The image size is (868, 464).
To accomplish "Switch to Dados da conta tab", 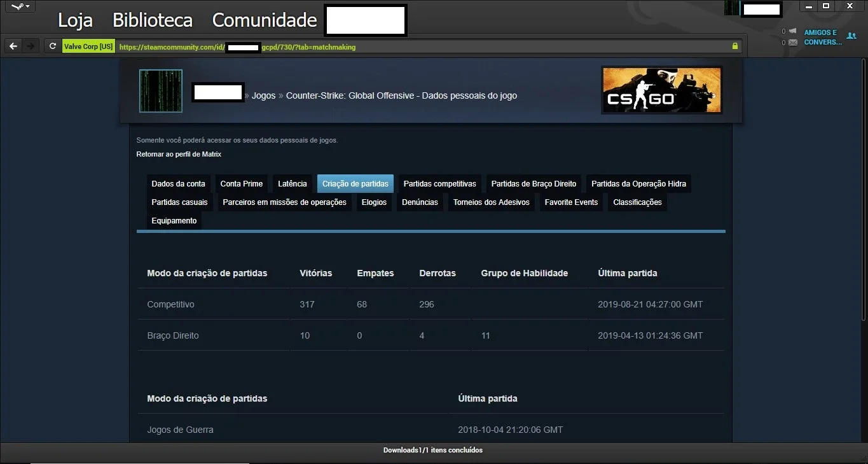I will coord(179,183).
